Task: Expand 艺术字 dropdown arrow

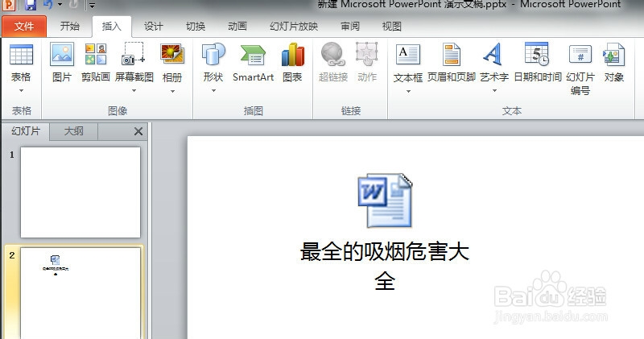Action: point(494,91)
